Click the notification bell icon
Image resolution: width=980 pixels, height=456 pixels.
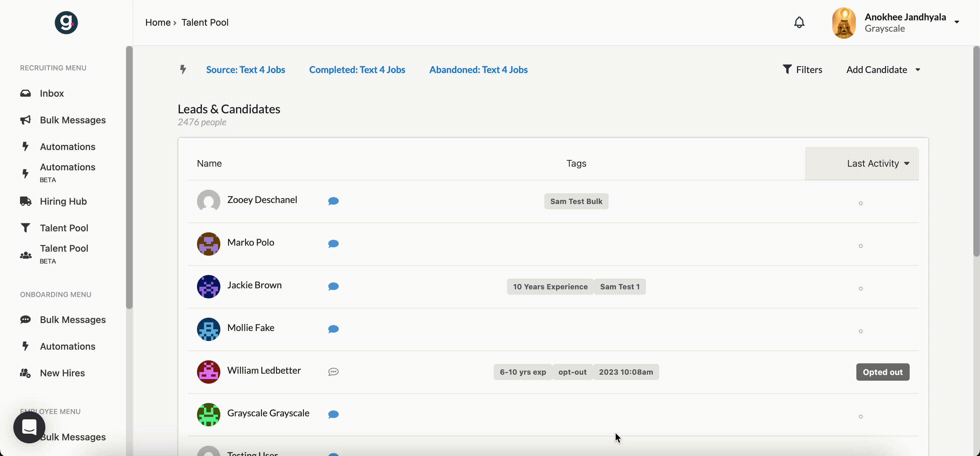pos(799,22)
